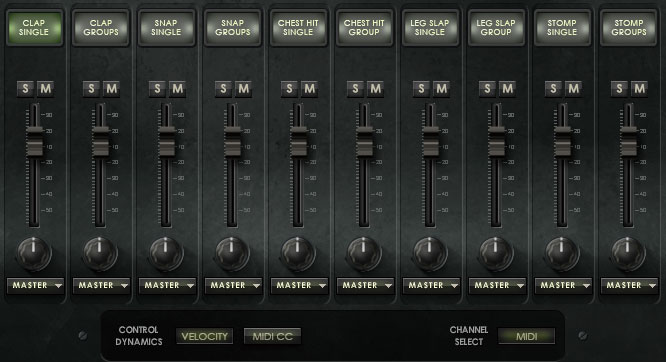Open Leg Slap Group Master output dropdown

click(497, 286)
